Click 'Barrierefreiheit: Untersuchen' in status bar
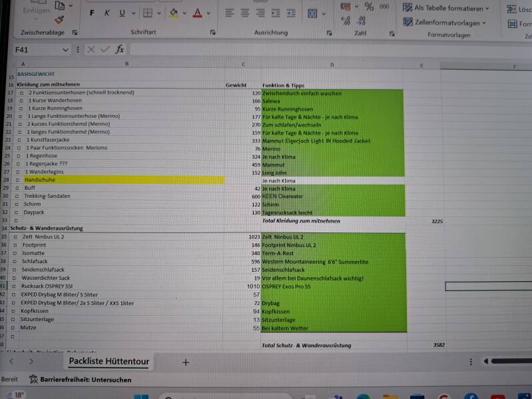This screenshot has width=532, height=399. click(85, 380)
